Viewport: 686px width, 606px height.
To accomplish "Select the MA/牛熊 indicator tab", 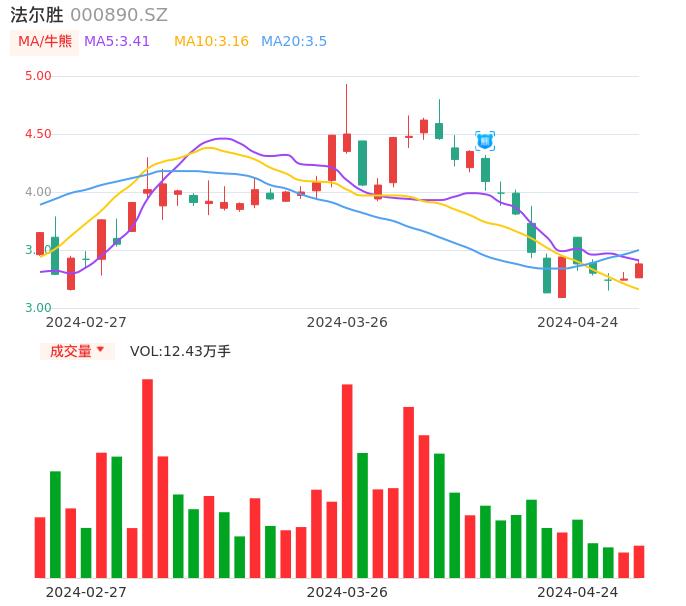I will 45,42.
